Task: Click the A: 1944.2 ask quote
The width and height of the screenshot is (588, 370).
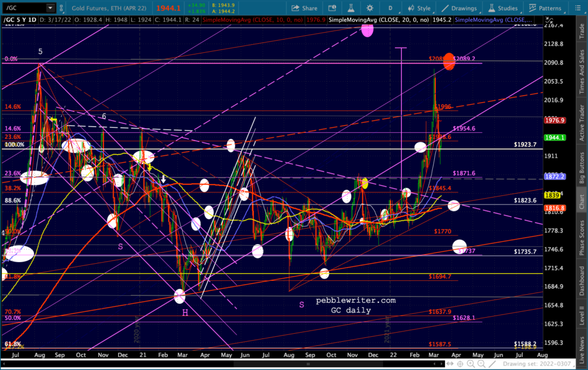Action: coord(223,11)
